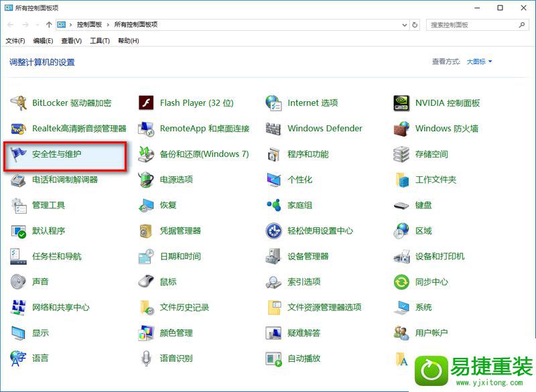This screenshot has width=536, height=392.
Task: Open the 程序和功能 icon
Action: click(x=273, y=154)
